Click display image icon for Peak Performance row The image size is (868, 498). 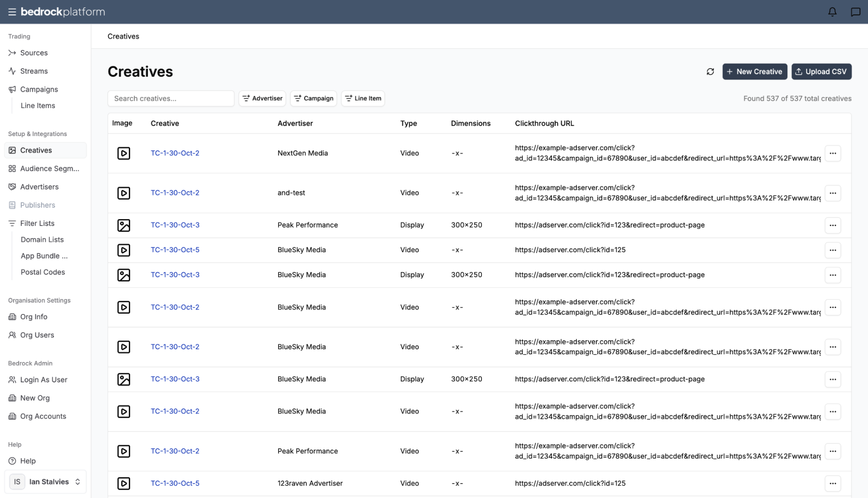123,225
